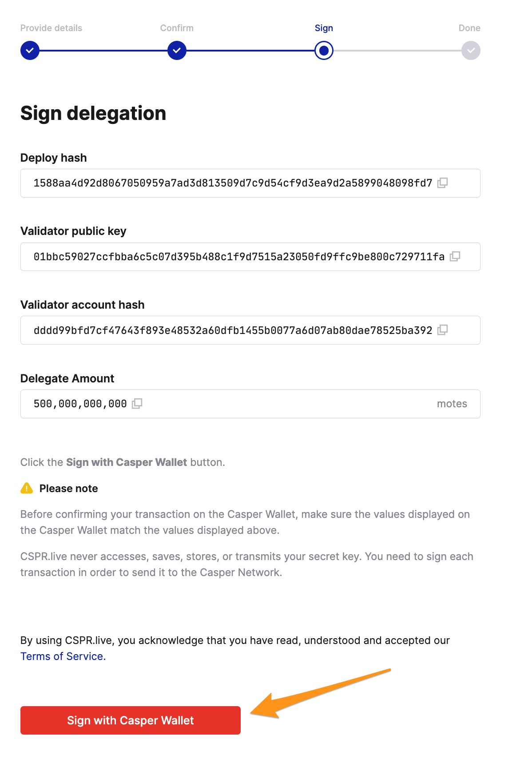Click the greyed Done step circle

[x=471, y=51]
